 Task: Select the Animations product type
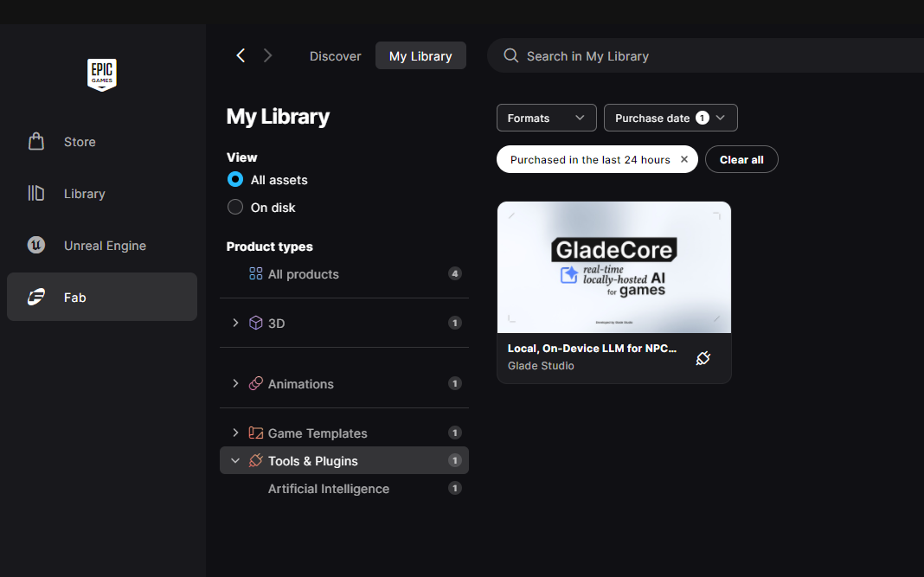[344, 384]
